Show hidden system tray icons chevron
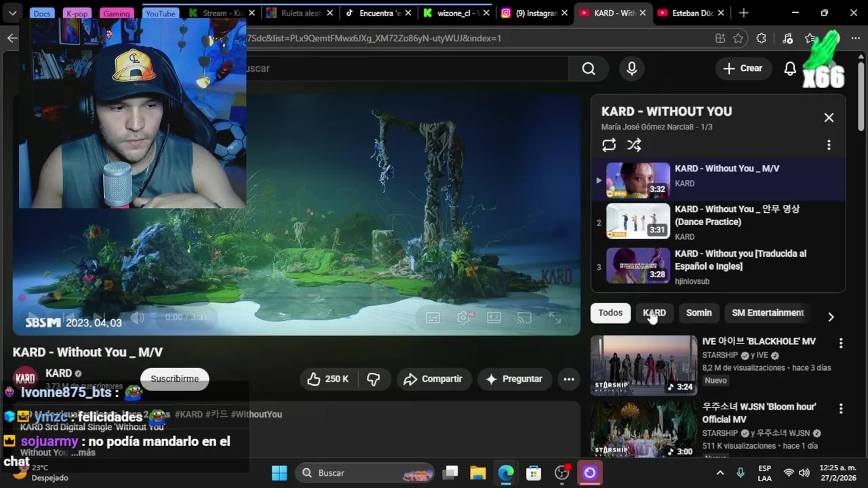The image size is (868, 488). [x=720, y=472]
